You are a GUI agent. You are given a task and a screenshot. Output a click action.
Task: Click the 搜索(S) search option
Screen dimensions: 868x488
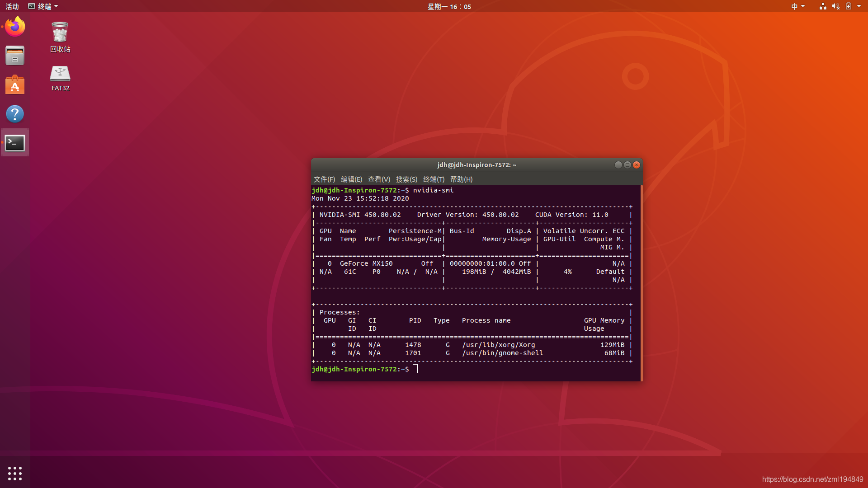tap(406, 179)
